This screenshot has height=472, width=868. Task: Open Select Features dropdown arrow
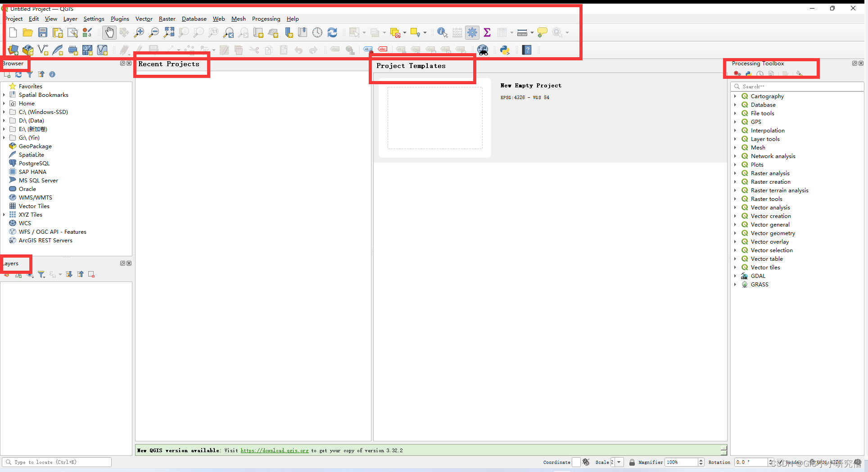364,32
